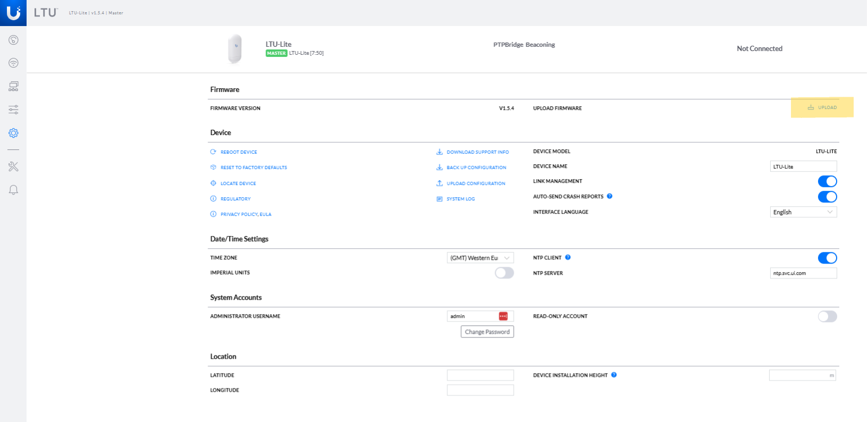The height and width of the screenshot is (422, 868).
Task: Enable the Read-Only Account switch
Action: tap(827, 317)
